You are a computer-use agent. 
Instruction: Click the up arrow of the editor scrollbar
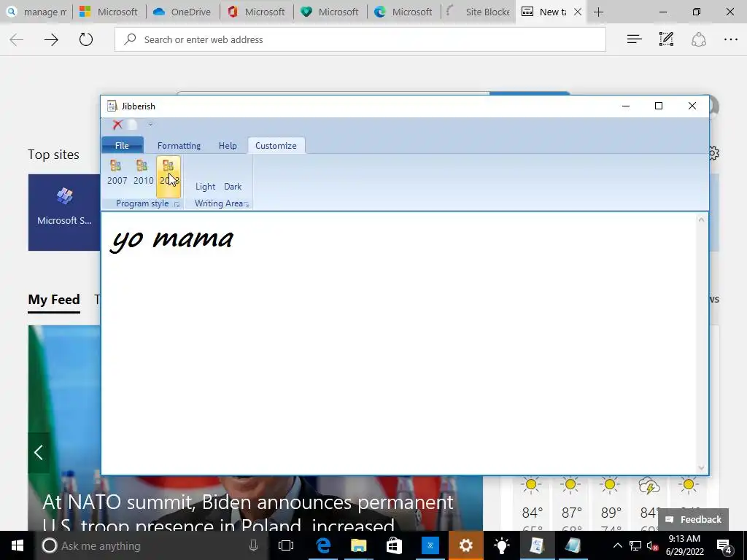click(701, 219)
